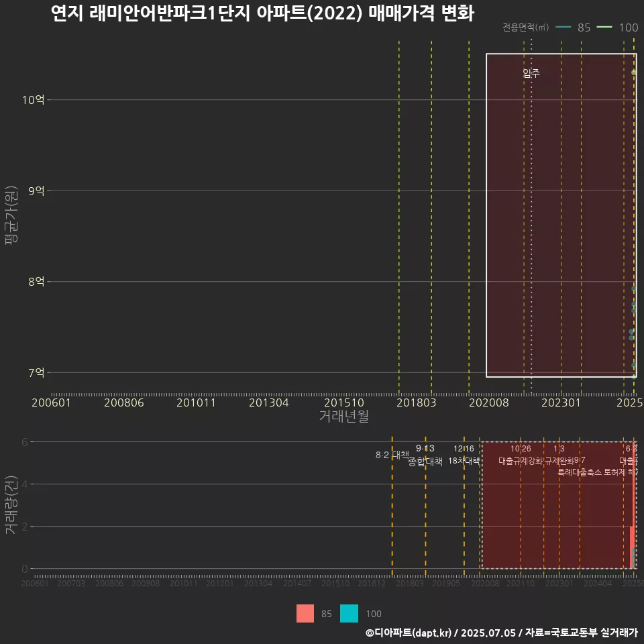This screenshot has width=644, height=644.
Task: Click 202301 label on the price chart axis
Action: pyautogui.click(x=561, y=402)
